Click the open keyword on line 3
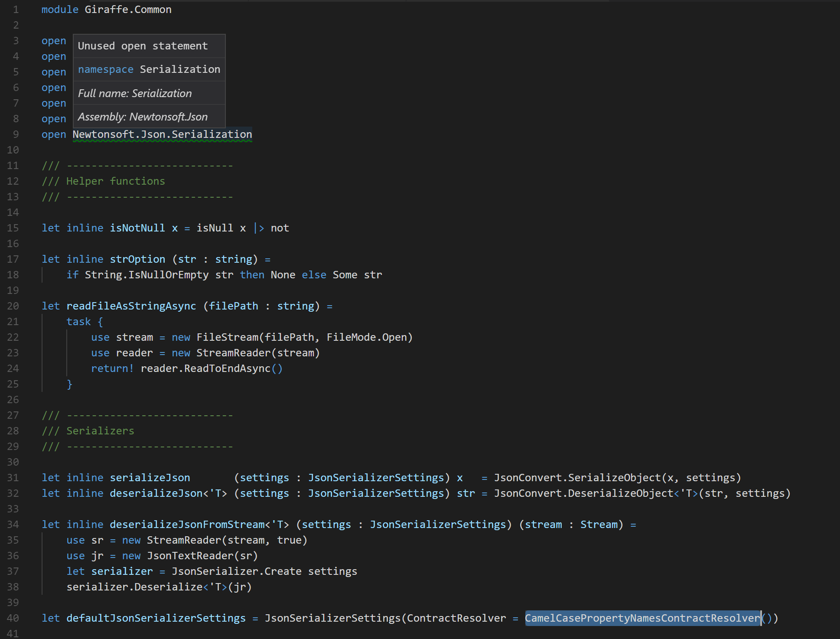840x639 pixels. (x=54, y=40)
